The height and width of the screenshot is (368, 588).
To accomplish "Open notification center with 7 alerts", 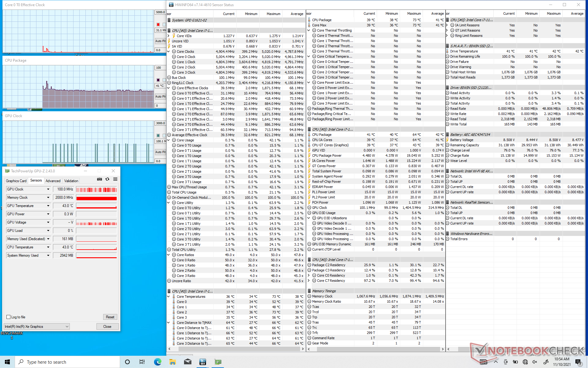I will pyautogui.click(x=579, y=362).
